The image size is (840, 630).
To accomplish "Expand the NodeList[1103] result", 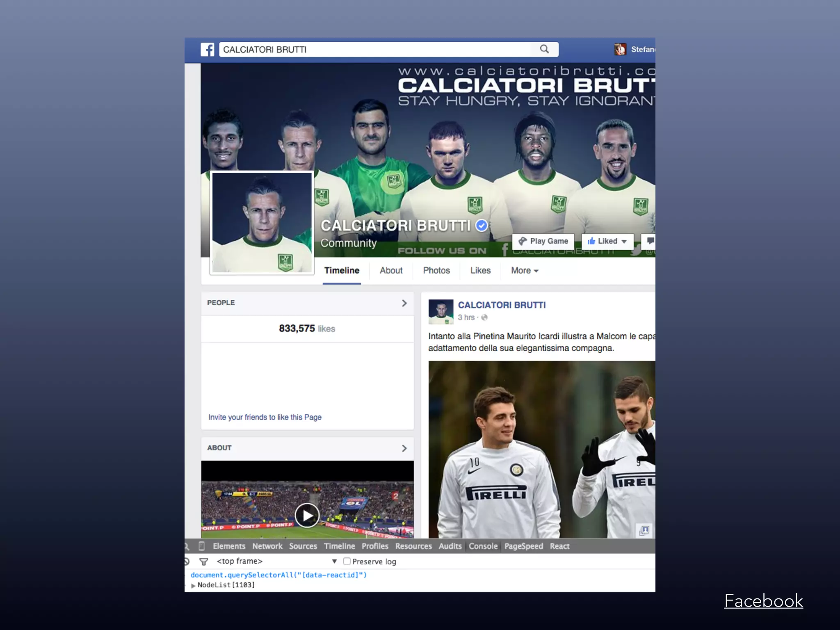I will click(x=193, y=585).
